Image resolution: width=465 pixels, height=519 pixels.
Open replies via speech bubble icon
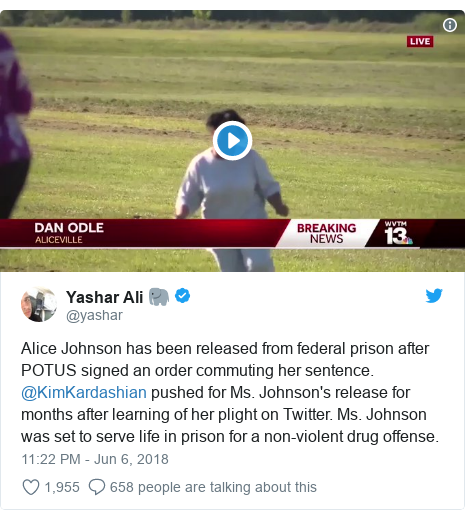point(97,487)
